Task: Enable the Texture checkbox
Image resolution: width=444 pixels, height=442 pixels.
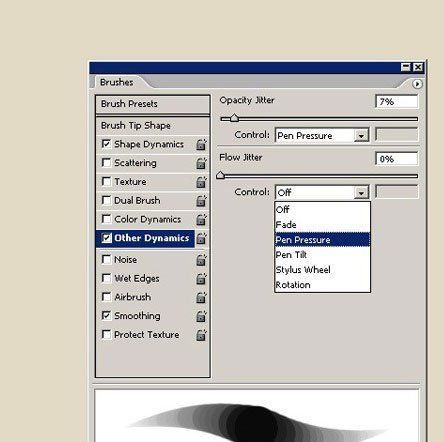Action: pyautogui.click(x=106, y=181)
